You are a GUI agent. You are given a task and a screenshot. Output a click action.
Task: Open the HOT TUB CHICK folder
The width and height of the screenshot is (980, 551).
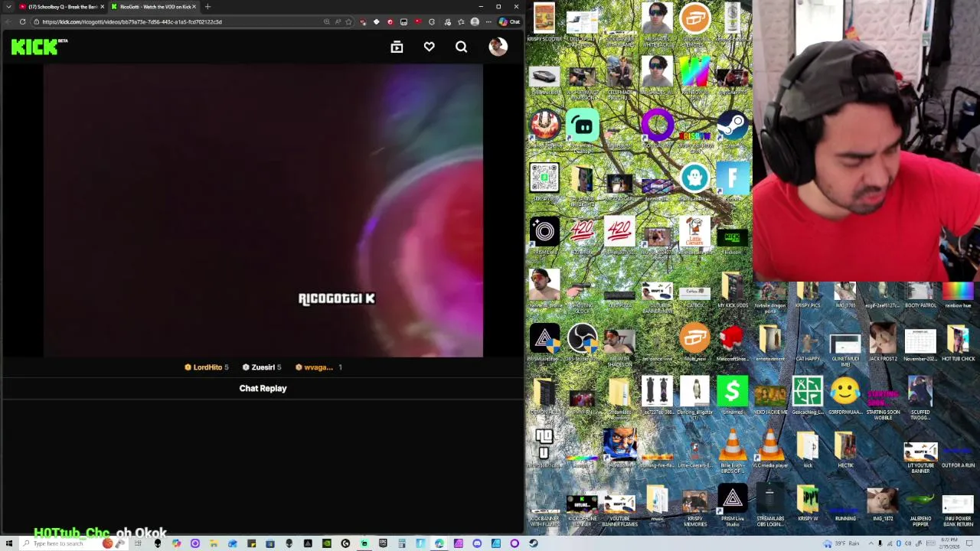coord(958,342)
